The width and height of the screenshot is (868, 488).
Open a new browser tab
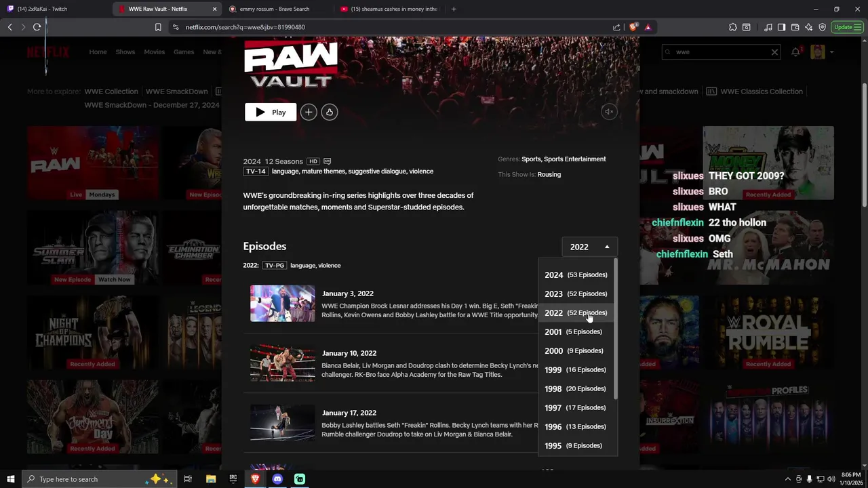pyautogui.click(x=454, y=9)
